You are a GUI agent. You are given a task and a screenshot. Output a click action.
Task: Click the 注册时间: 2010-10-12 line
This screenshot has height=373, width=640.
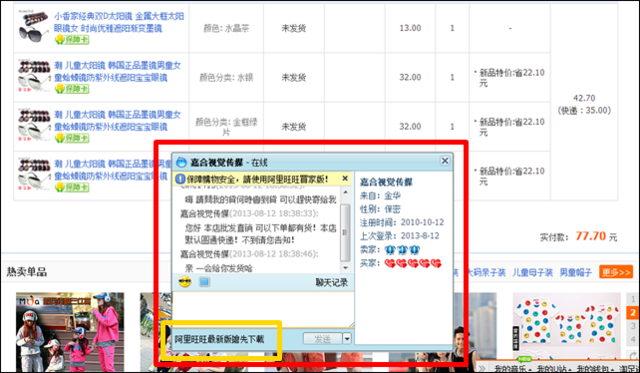coord(402,222)
